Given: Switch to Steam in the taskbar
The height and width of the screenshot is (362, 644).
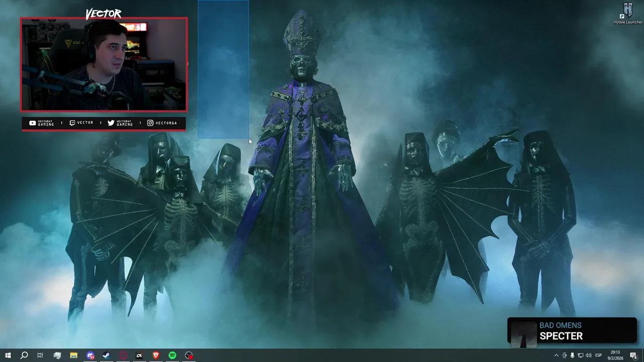Looking at the screenshot, I should coord(107,355).
